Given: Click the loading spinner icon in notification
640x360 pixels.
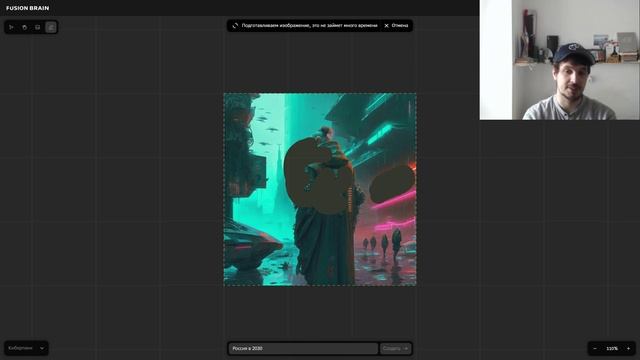Looking at the screenshot, I should pos(235,25).
